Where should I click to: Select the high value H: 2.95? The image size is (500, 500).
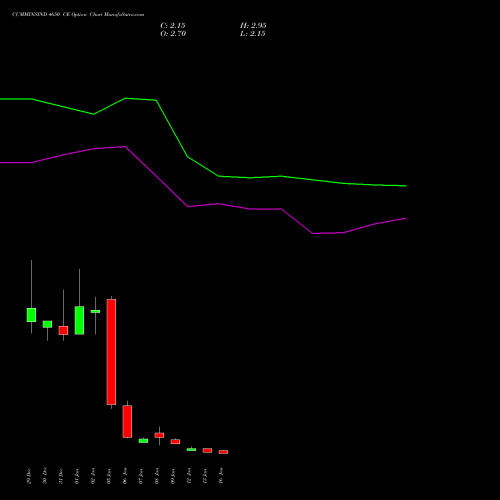pyautogui.click(x=253, y=26)
